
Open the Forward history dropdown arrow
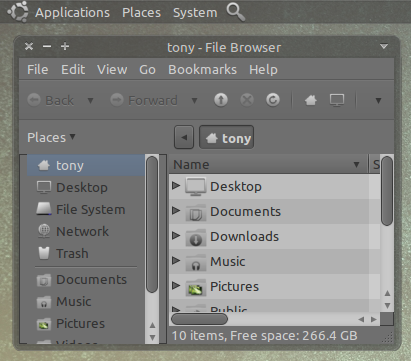[x=195, y=100]
